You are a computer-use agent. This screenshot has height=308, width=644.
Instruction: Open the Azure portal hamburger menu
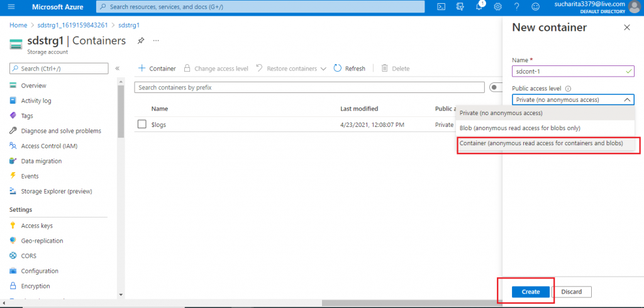(11, 6)
